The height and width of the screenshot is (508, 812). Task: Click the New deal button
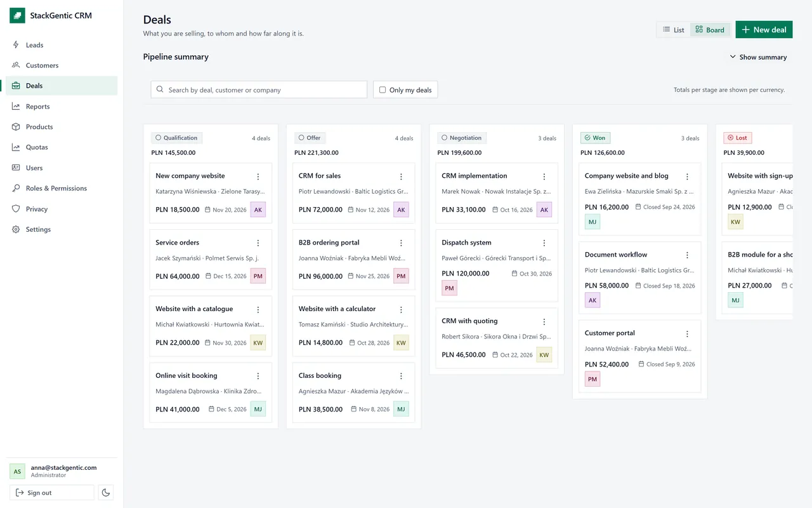coord(764,30)
